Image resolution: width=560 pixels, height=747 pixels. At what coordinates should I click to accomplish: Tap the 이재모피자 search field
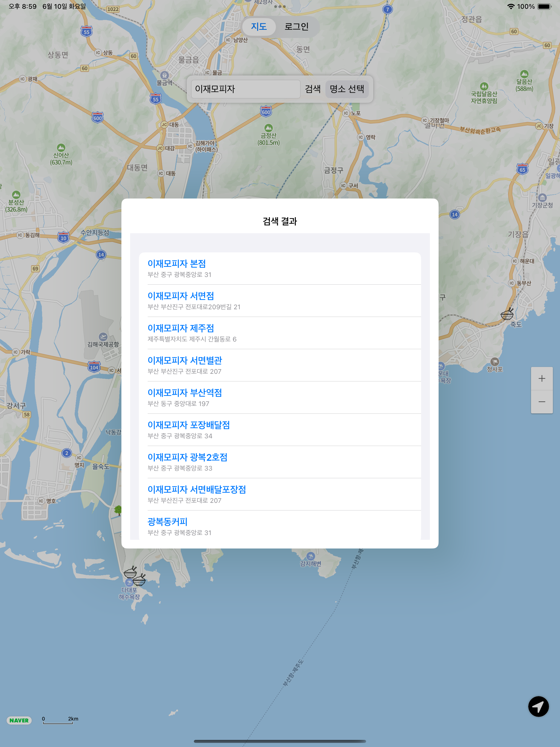click(246, 89)
